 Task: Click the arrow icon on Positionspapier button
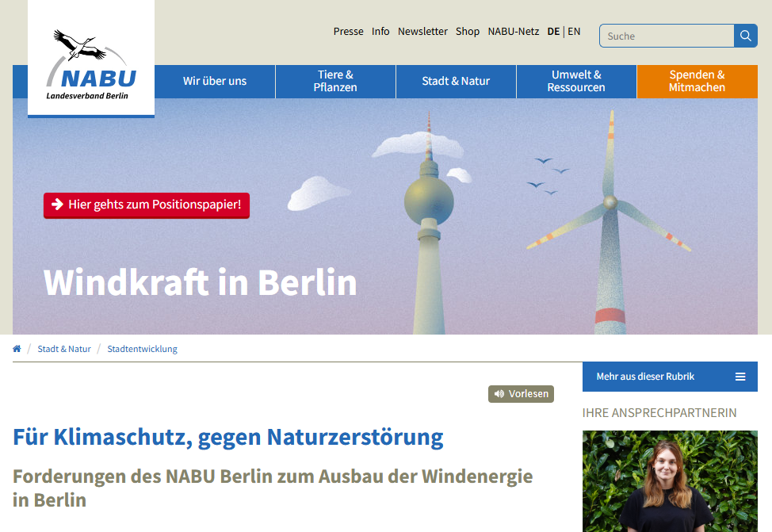(x=57, y=205)
